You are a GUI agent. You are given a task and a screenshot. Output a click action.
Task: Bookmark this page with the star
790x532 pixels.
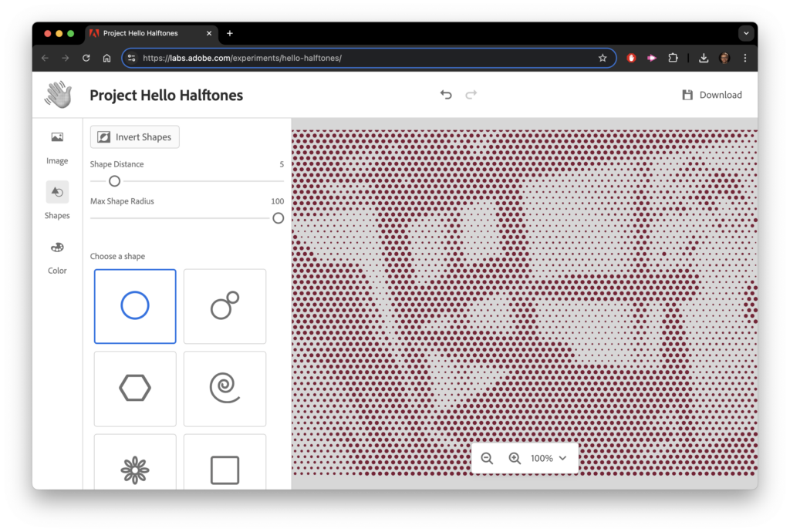pyautogui.click(x=603, y=58)
